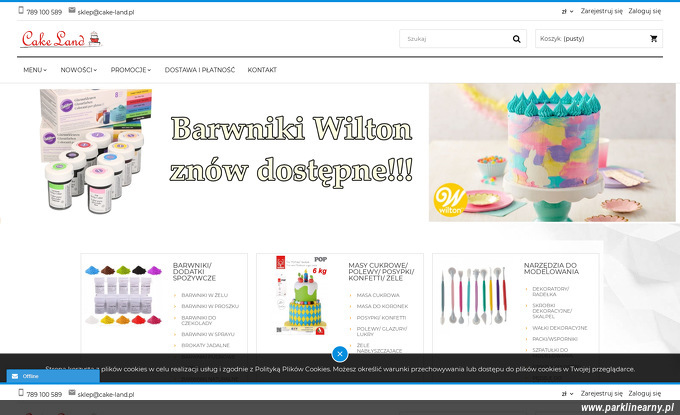Open MASA CUKROWA subcategory
This screenshot has height=415, width=680.
pos(378,295)
